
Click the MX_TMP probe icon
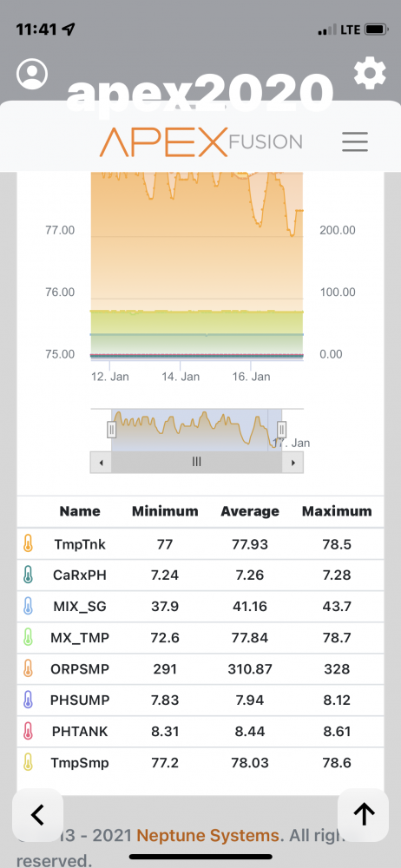pos(29,638)
